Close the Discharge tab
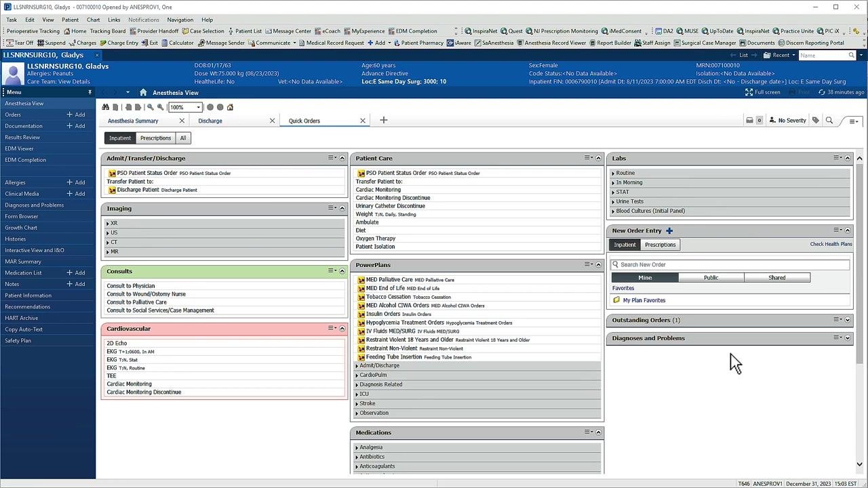Viewport: 868px width, 488px height. click(272, 121)
